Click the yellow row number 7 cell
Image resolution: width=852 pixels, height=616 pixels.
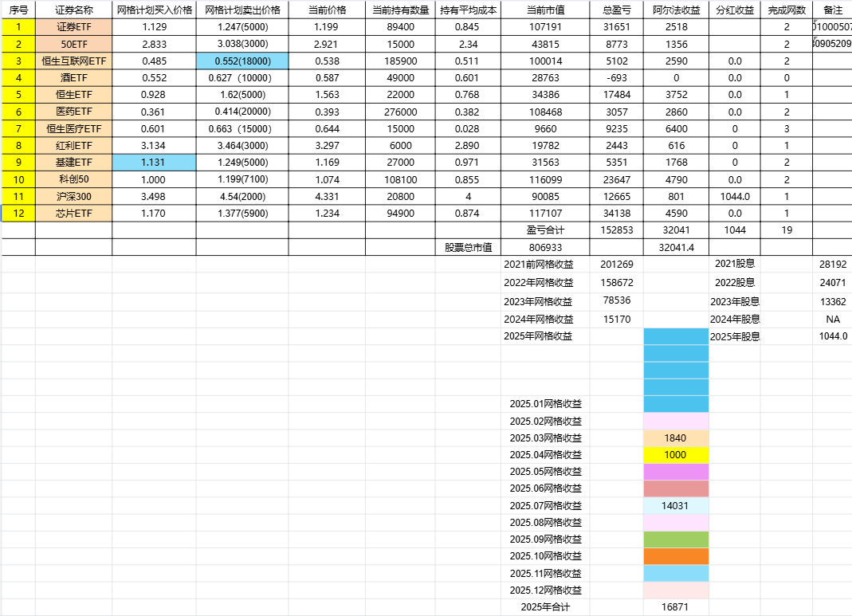pyautogui.click(x=18, y=128)
